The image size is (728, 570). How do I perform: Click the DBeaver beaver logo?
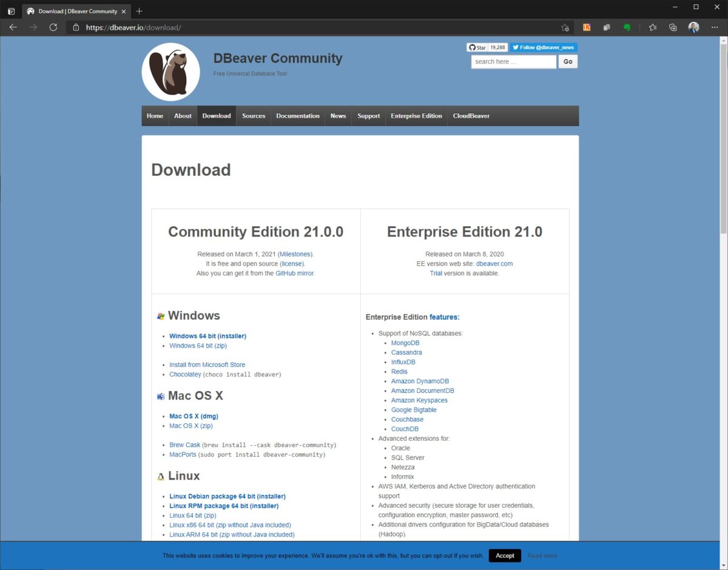(x=170, y=71)
